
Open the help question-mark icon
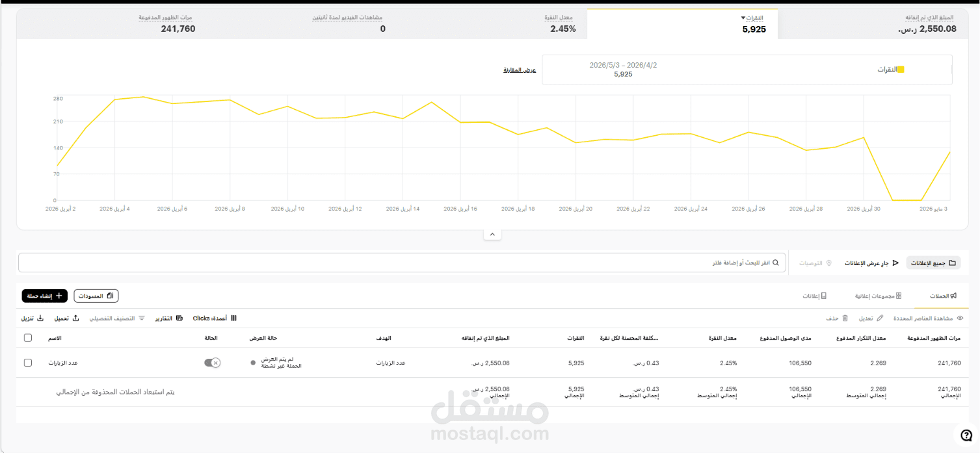pos(966,435)
